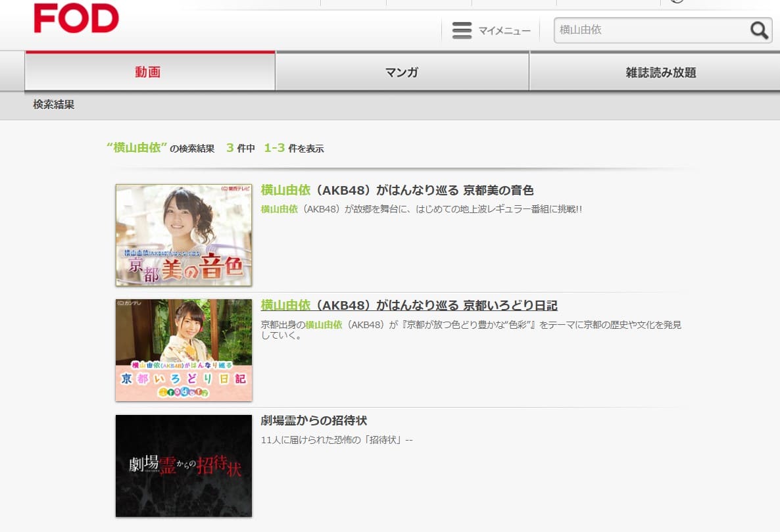Click the 検索結果 breadcrumb text
The image size is (780, 532).
click(54, 105)
